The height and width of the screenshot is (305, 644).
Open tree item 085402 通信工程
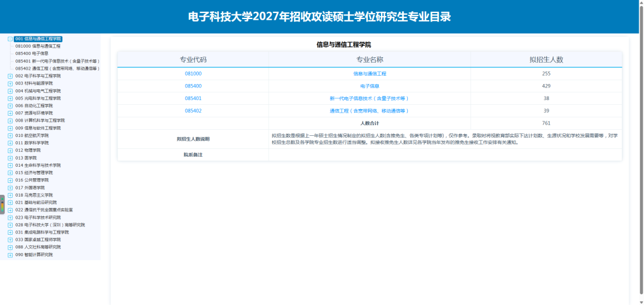(x=57, y=69)
